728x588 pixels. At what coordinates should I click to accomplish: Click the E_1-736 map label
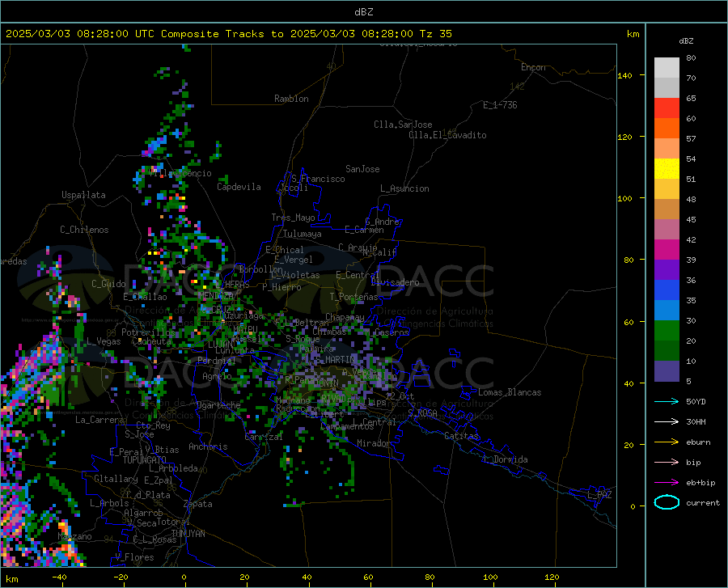click(500, 105)
